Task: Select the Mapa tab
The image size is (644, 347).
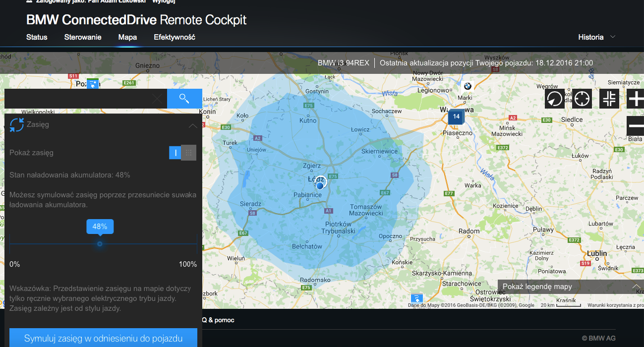Action: click(x=127, y=37)
